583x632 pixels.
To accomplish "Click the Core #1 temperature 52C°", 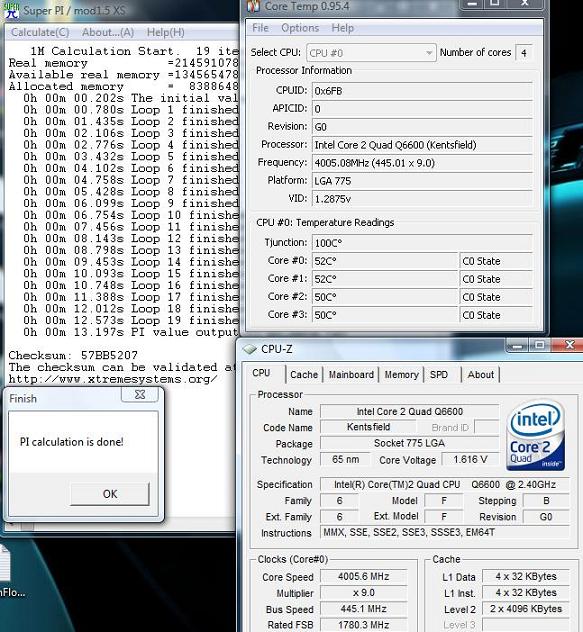I will (385, 279).
